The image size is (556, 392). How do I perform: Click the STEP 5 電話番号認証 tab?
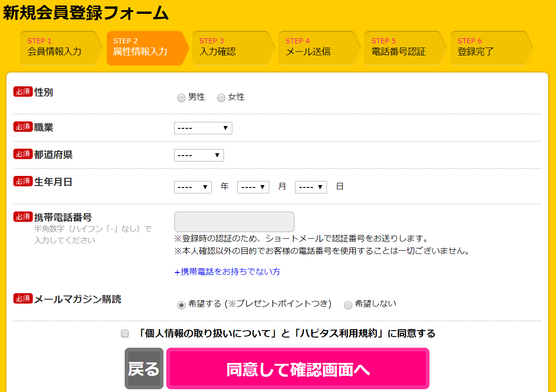[x=405, y=48]
